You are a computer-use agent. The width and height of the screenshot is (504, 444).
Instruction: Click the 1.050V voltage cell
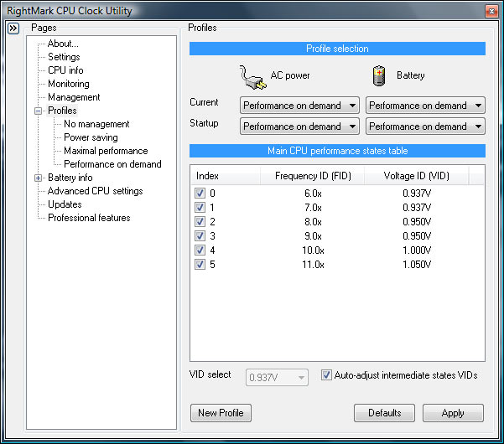click(x=417, y=265)
